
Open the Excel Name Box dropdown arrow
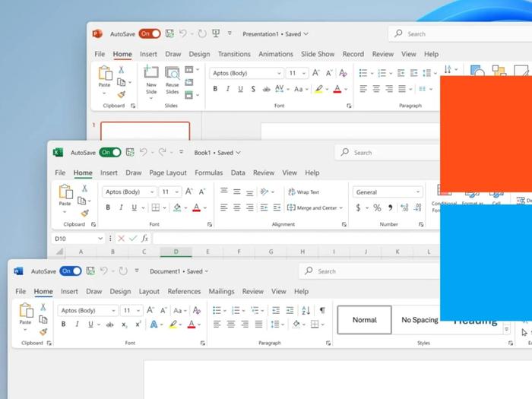(100, 239)
